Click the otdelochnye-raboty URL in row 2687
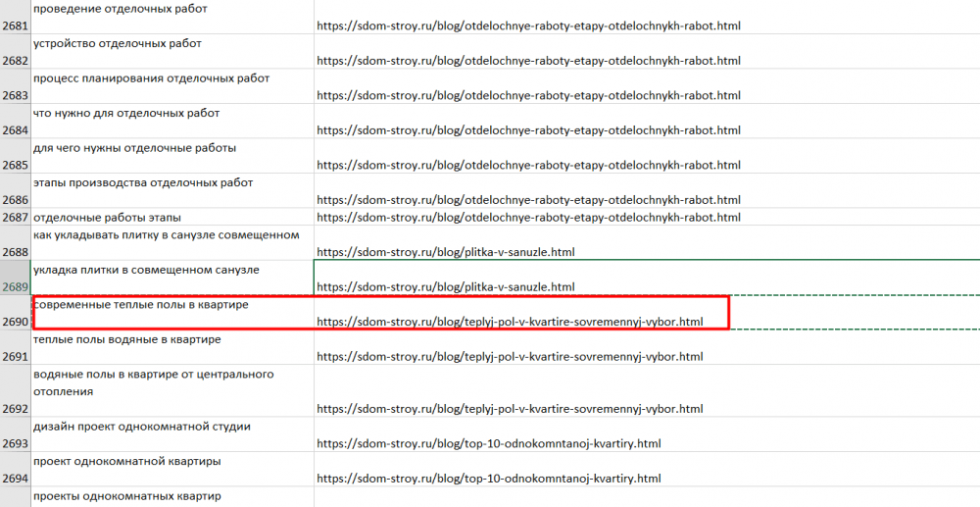Viewport: 980px width, 507px height. pos(528,218)
